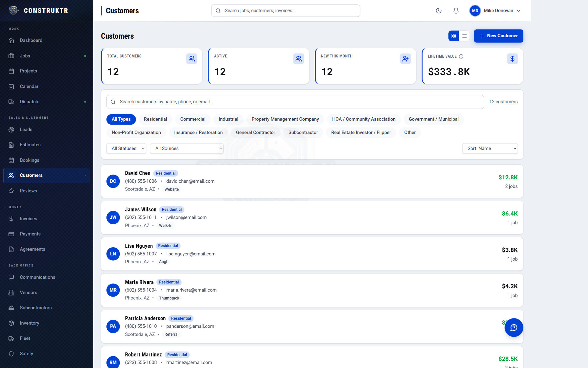This screenshot has width=588, height=368.
Task: Click the Construktr logo icon
Action: click(x=13, y=10)
